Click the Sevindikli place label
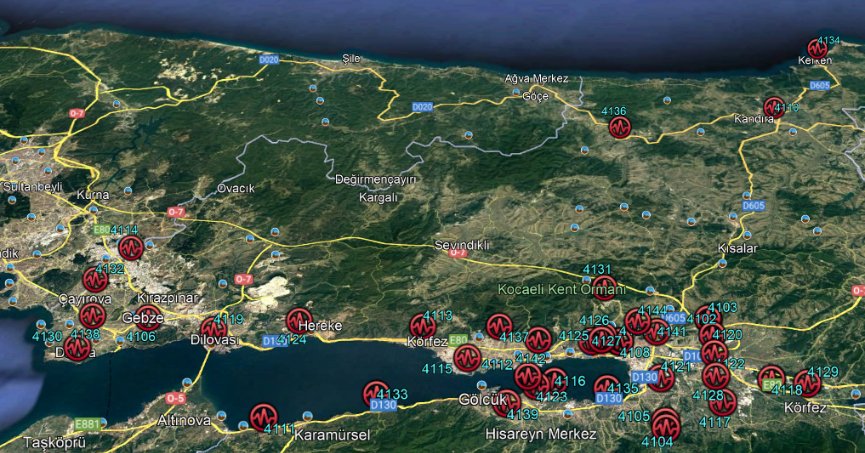The image size is (865, 453). tap(461, 245)
